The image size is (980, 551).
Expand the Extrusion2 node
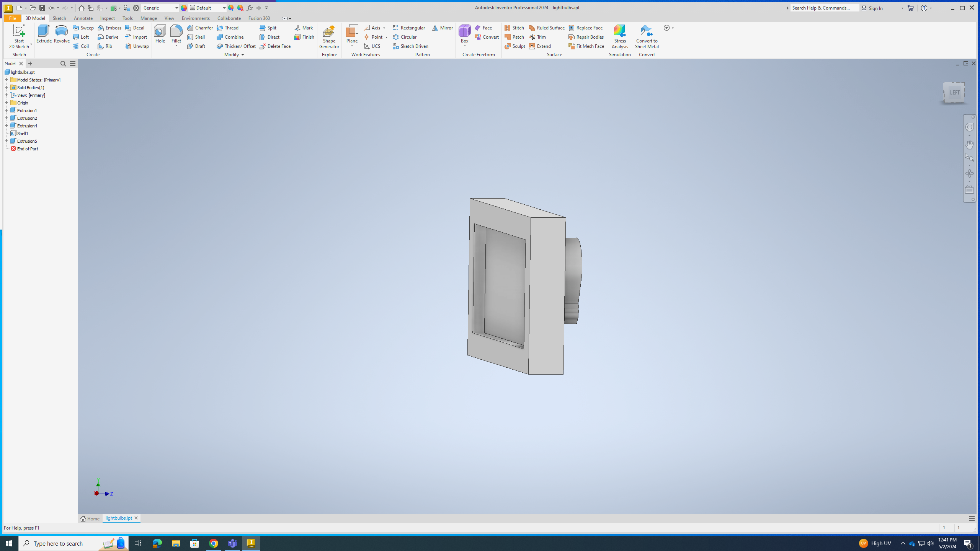(7, 118)
